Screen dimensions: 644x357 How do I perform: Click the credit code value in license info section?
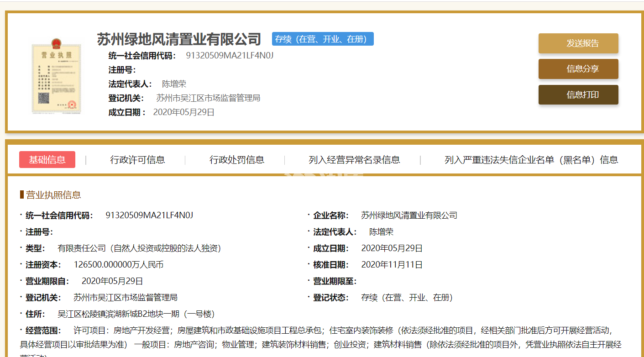(149, 215)
